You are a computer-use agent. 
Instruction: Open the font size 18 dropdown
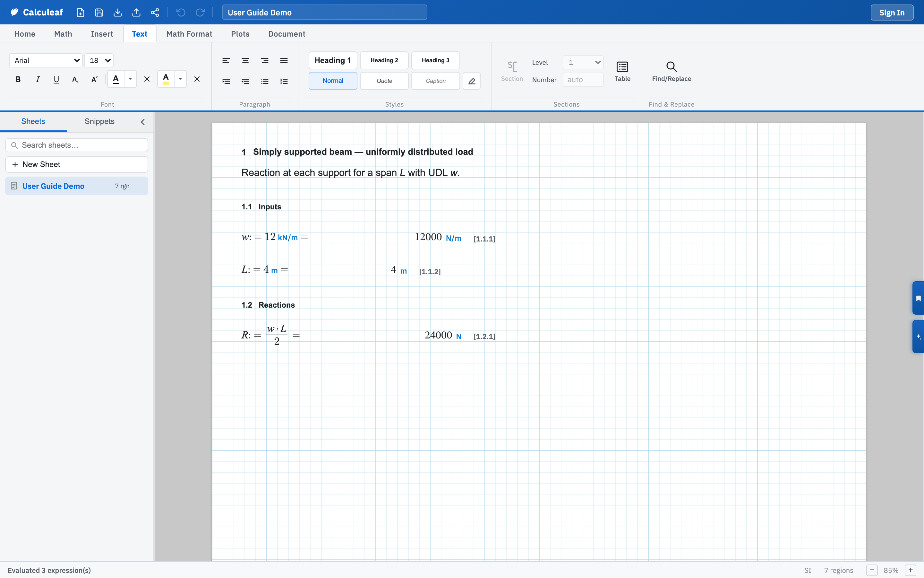99,60
